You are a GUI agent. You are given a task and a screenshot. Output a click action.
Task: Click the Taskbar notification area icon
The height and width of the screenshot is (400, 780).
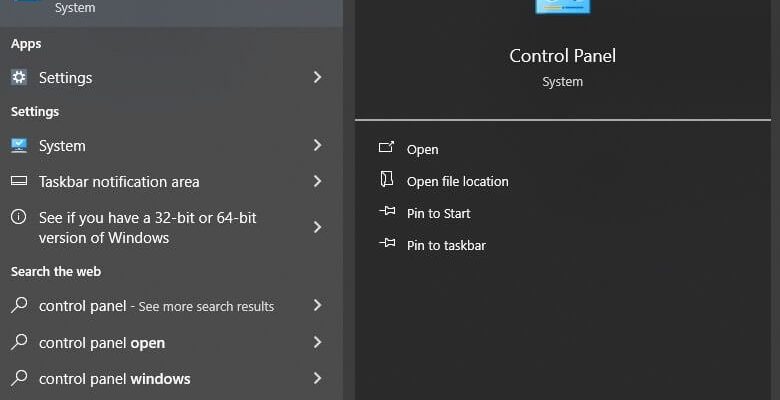point(19,181)
